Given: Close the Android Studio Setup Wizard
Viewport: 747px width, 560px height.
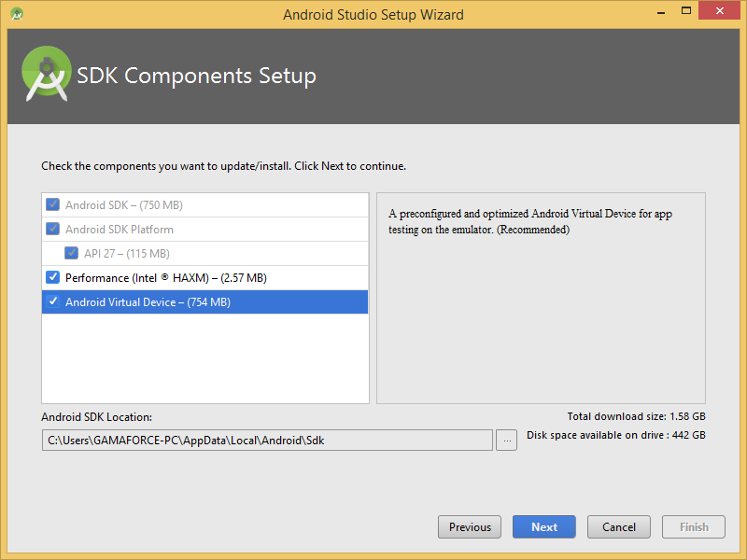Looking at the screenshot, I should tap(719, 10).
